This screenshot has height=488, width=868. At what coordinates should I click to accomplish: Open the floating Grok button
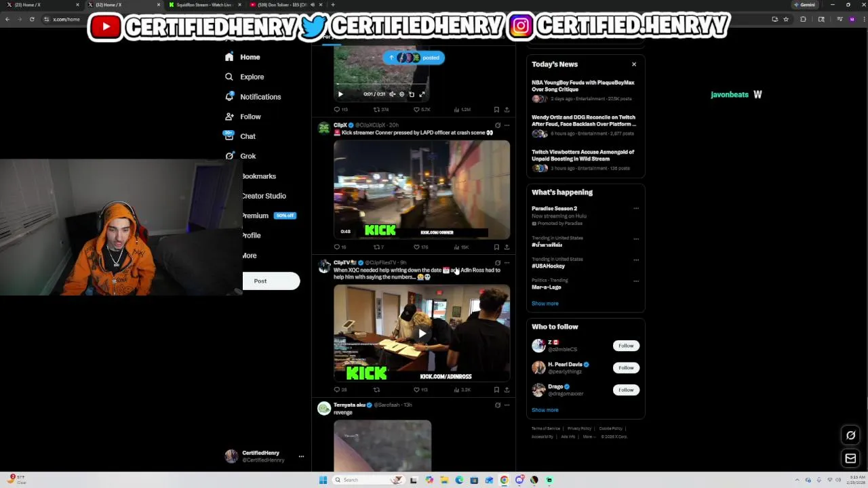tap(850, 435)
